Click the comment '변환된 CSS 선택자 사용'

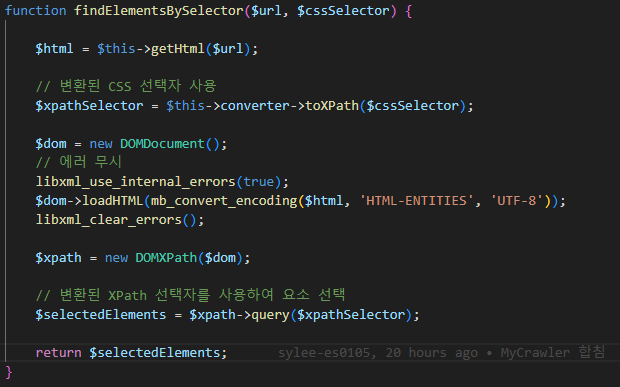click(126, 86)
